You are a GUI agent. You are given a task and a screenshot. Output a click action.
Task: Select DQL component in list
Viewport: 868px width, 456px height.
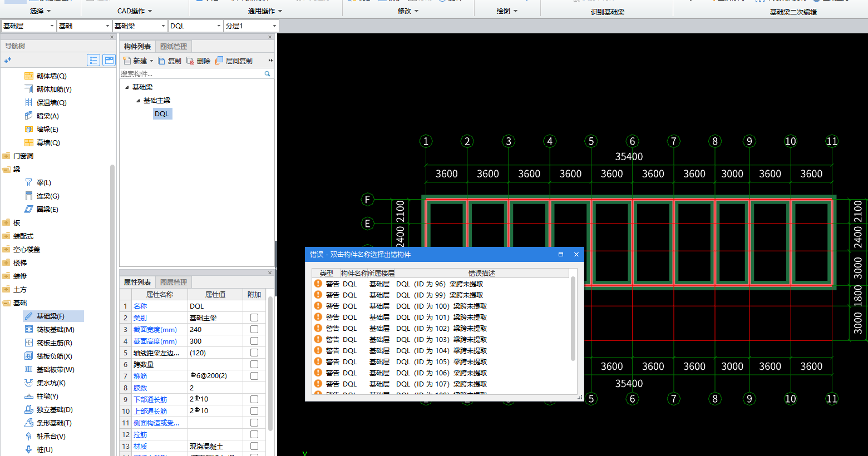point(162,113)
